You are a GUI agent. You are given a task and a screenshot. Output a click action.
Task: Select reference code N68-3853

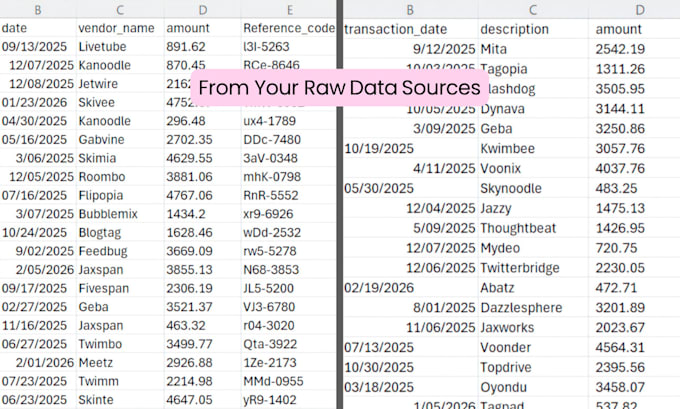[288, 270]
